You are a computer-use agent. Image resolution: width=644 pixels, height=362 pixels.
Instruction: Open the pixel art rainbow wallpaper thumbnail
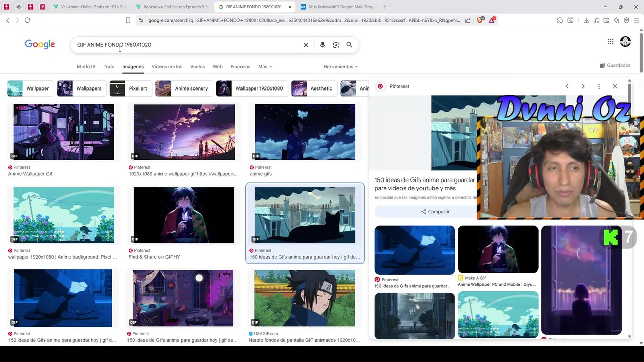click(63, 215)
